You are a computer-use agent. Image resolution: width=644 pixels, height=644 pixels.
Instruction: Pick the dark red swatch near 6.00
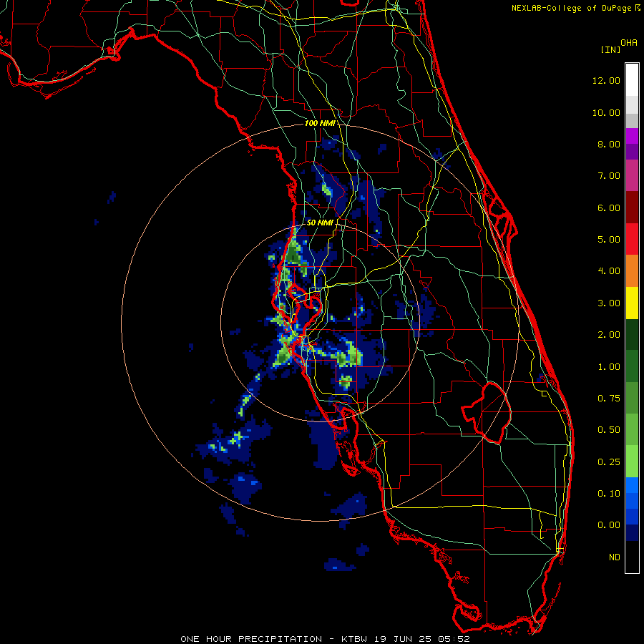tap(632, 208)
